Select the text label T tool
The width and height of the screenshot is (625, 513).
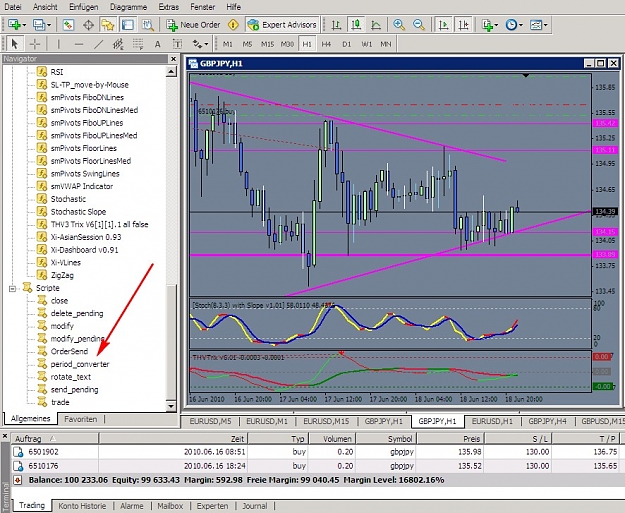177,44
